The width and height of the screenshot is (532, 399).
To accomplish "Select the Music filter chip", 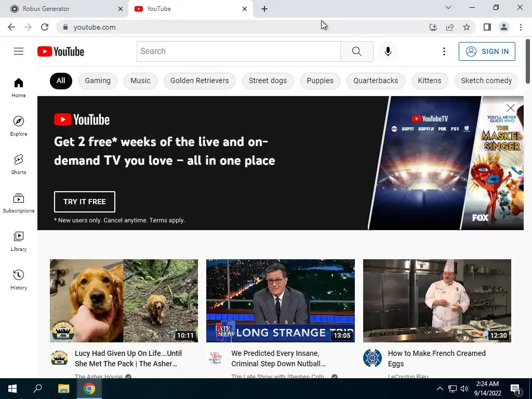I will 140,81.
